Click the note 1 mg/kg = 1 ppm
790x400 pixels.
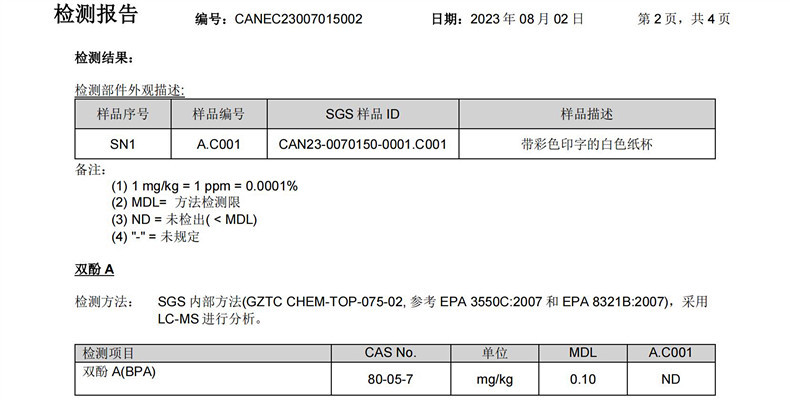point(204,186)
